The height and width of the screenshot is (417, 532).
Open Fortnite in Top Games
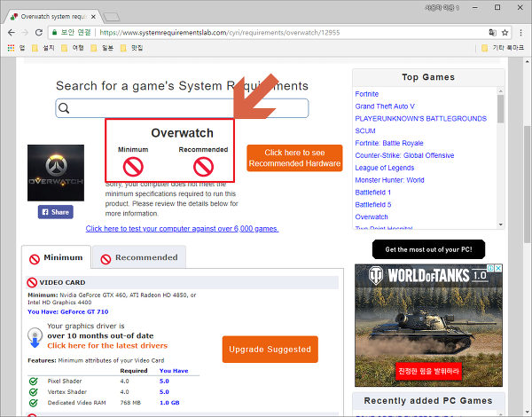tap(367, 94)
